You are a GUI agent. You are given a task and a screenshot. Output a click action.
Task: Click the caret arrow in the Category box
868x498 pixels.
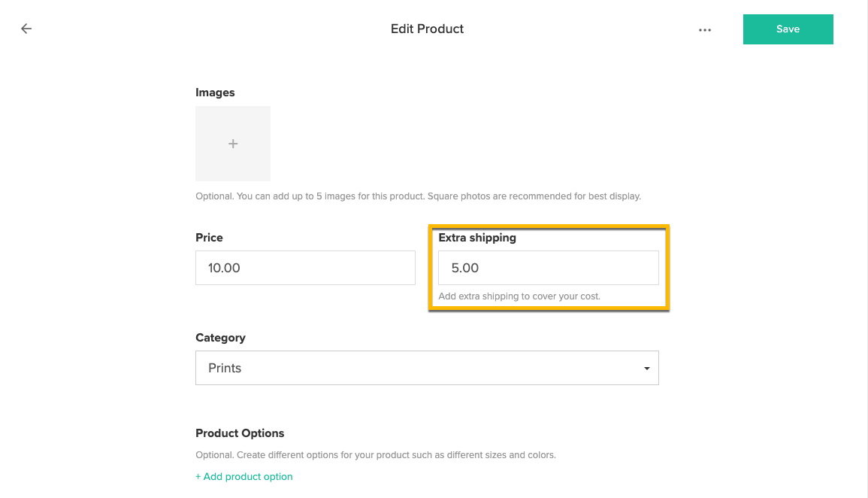coord(646,369)
